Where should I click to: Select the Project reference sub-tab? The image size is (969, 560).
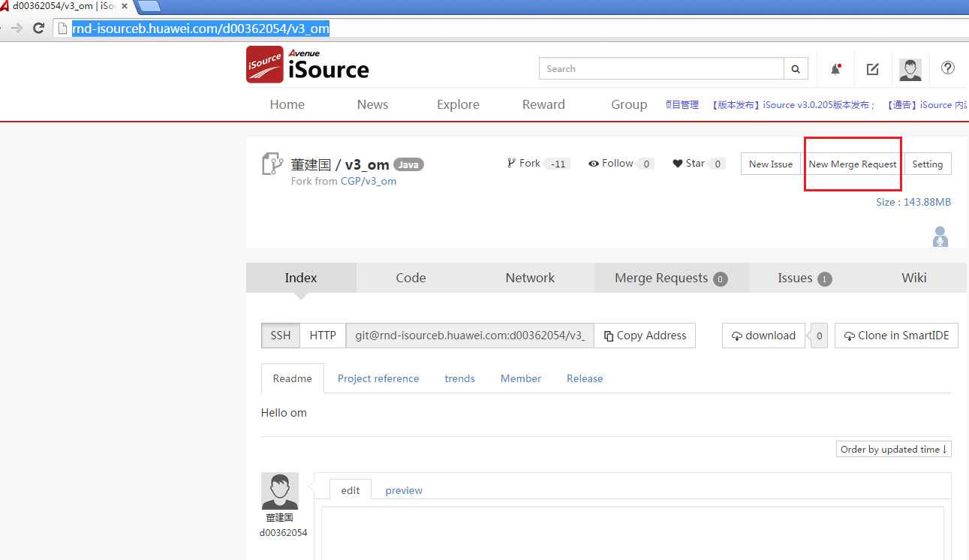point(378,378)
